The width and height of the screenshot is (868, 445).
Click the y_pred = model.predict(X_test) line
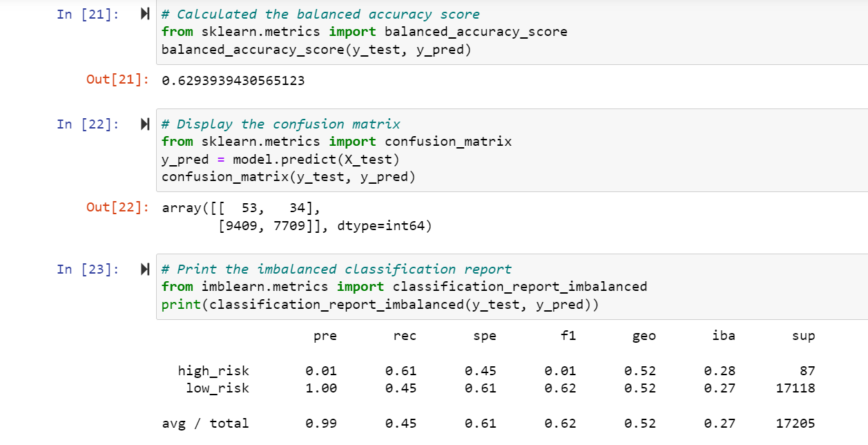280,160
